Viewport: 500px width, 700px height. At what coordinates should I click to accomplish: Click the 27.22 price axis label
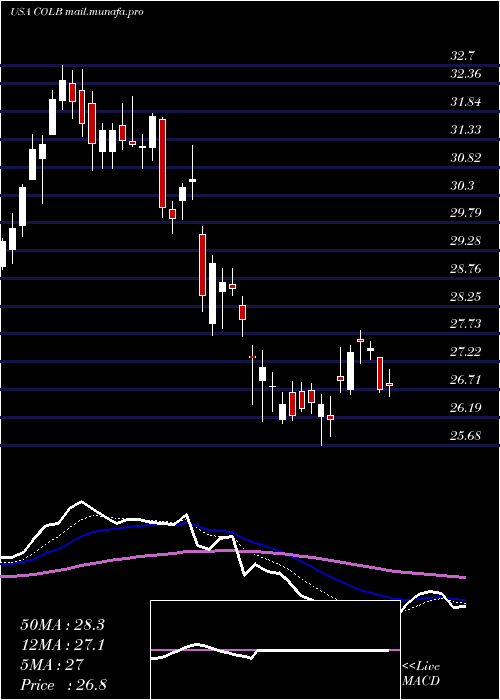click(466, 352)
